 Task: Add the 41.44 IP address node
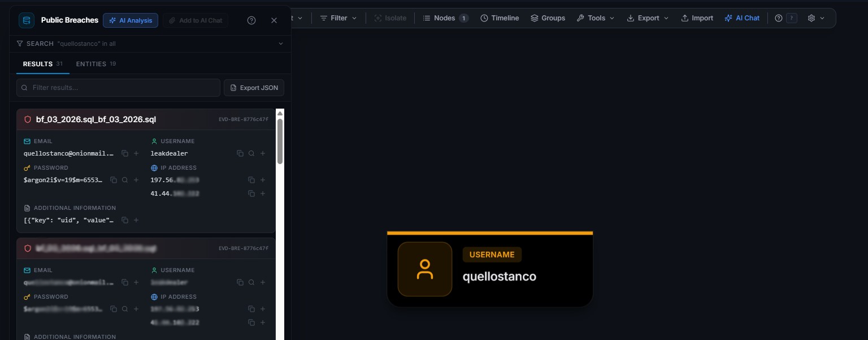click(263, 193)
